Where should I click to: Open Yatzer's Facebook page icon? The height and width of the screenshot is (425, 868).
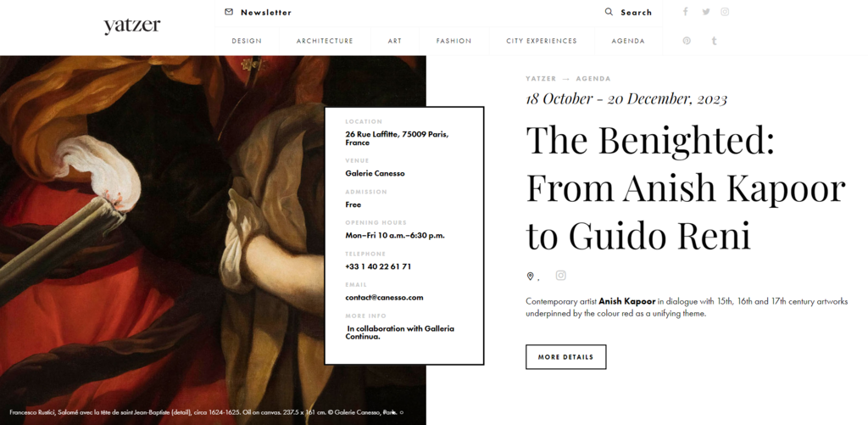[x=686, y=12]
